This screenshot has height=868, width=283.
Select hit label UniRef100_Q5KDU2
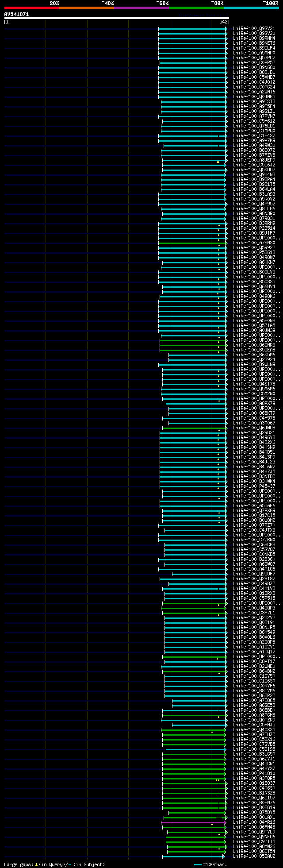click(254, 170)
